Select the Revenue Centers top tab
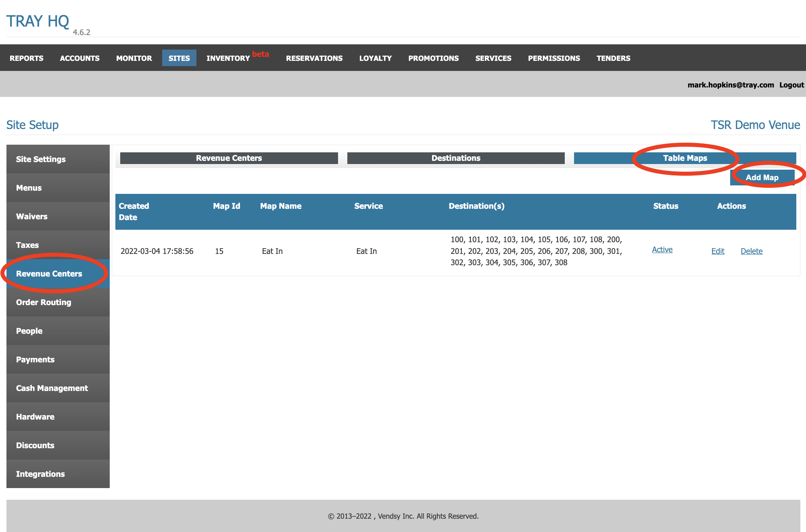 tap(229, 158)
